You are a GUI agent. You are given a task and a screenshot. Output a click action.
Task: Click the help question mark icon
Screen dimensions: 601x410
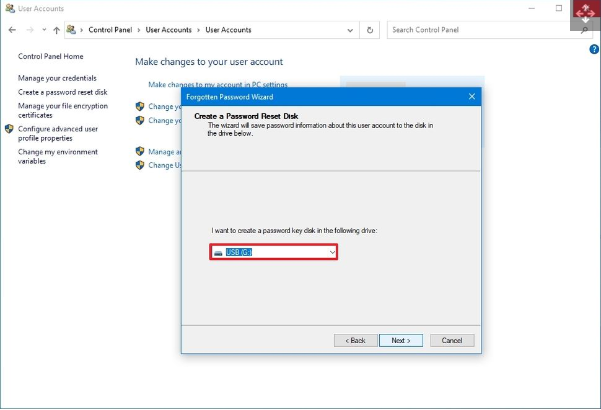point(594,49)
